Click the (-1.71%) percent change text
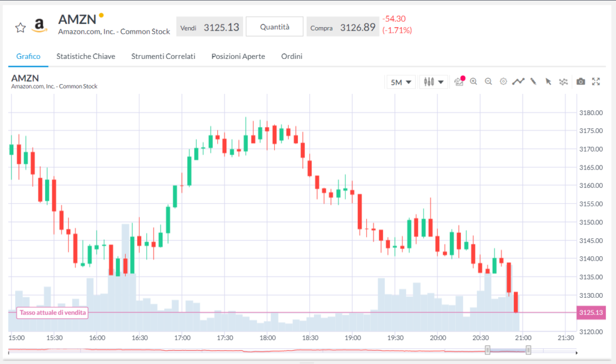616x364 pixels. click(x=397, y=30)
